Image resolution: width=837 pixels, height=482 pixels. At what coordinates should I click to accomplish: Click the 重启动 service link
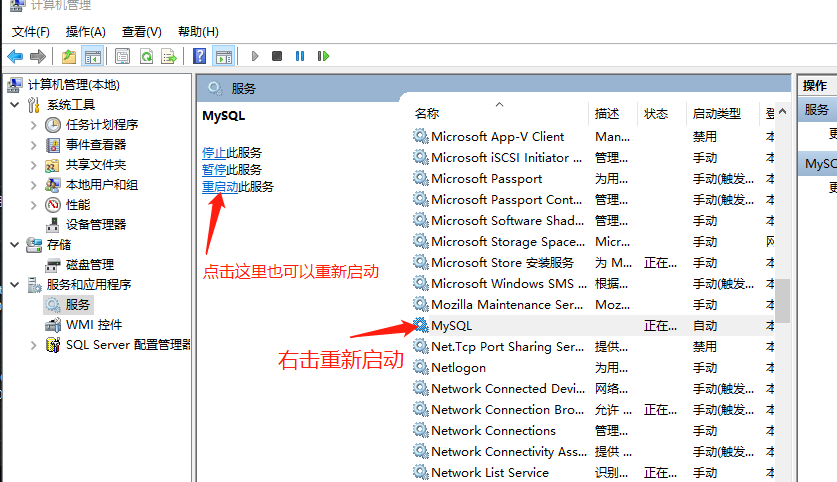point(220,187)
